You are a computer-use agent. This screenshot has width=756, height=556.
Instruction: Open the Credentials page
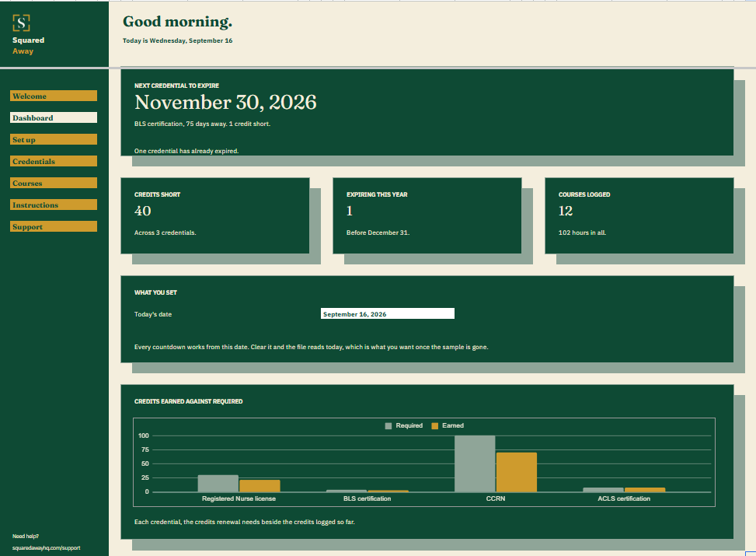54,161
